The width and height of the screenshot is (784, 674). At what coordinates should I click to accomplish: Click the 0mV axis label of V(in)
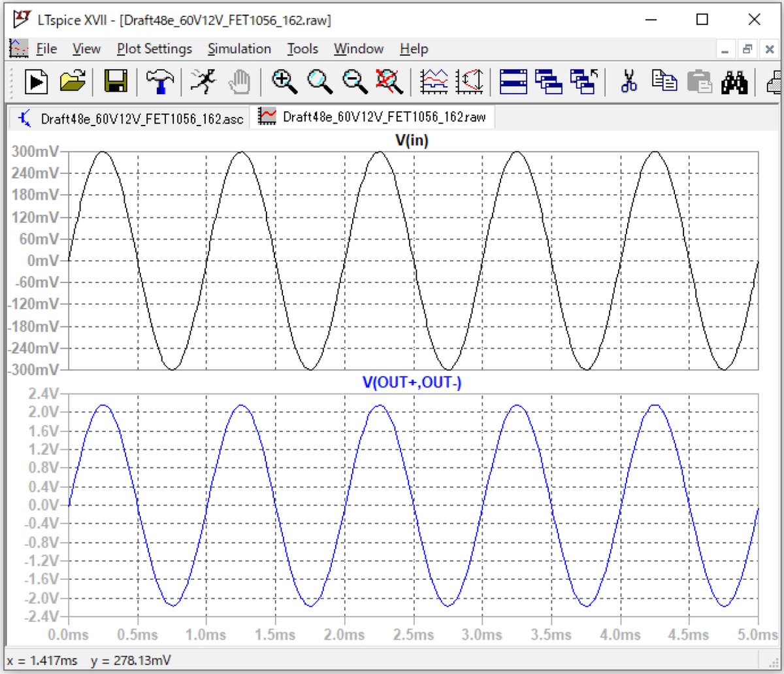pos(44,261)
